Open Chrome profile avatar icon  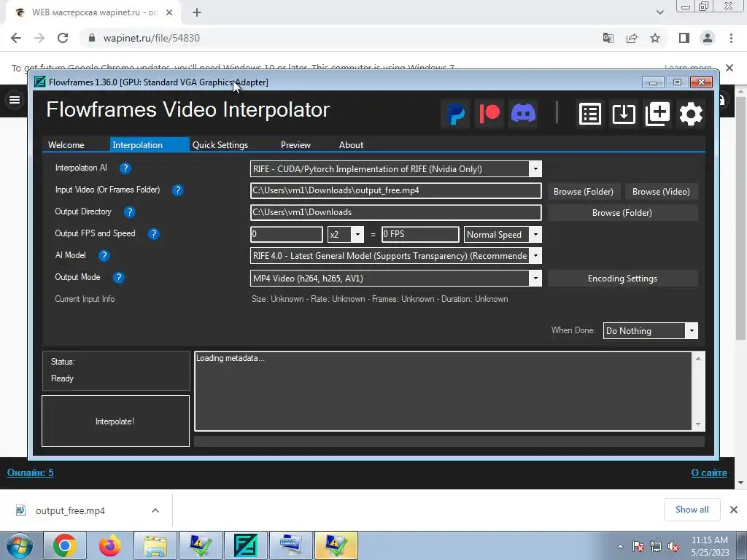pyautogui.click(x=708, y=38)
